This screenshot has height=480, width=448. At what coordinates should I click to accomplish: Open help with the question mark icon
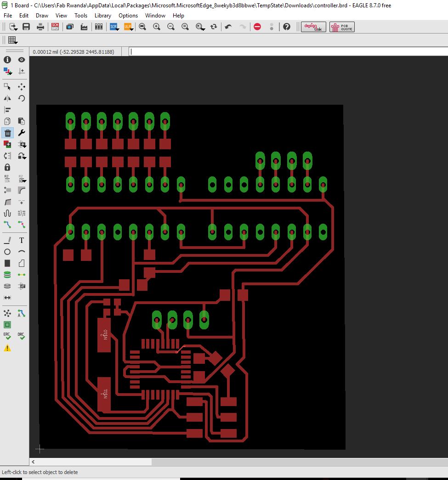click(x=287, y=27)
